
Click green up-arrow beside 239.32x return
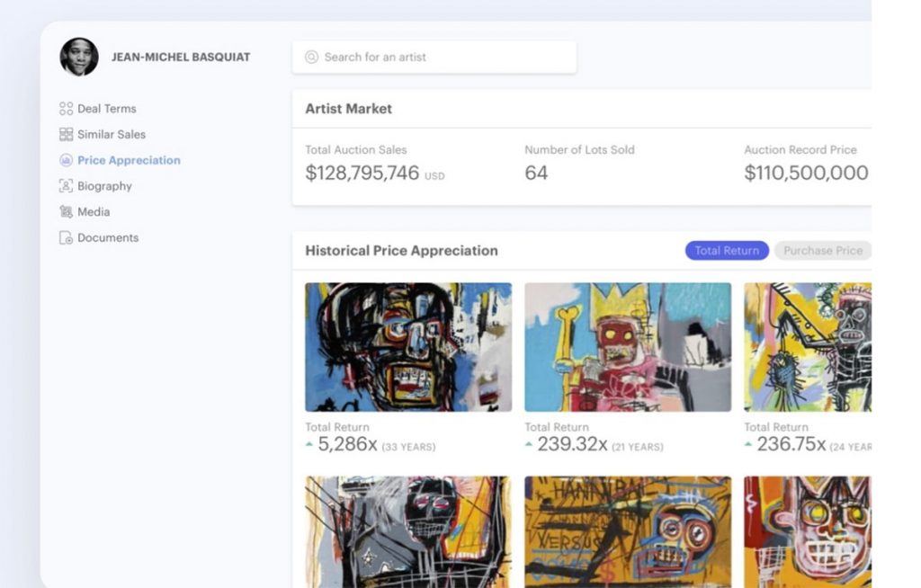[529, 442]
